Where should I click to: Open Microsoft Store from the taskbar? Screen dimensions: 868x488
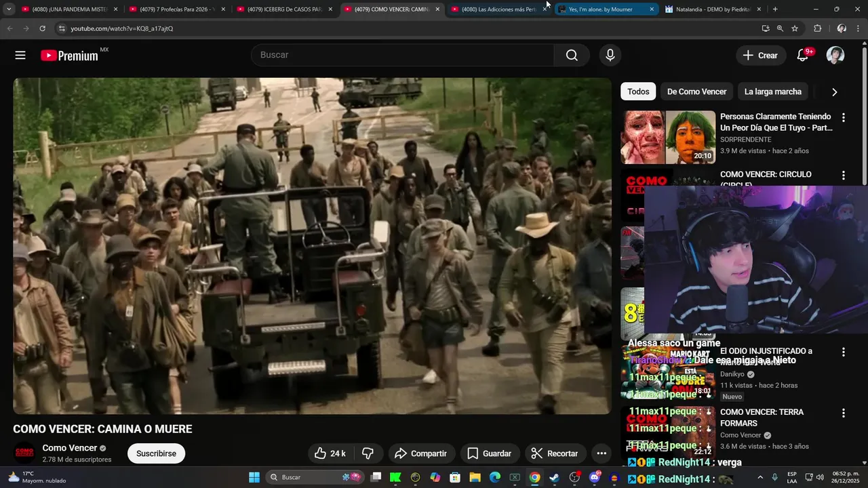455,477
